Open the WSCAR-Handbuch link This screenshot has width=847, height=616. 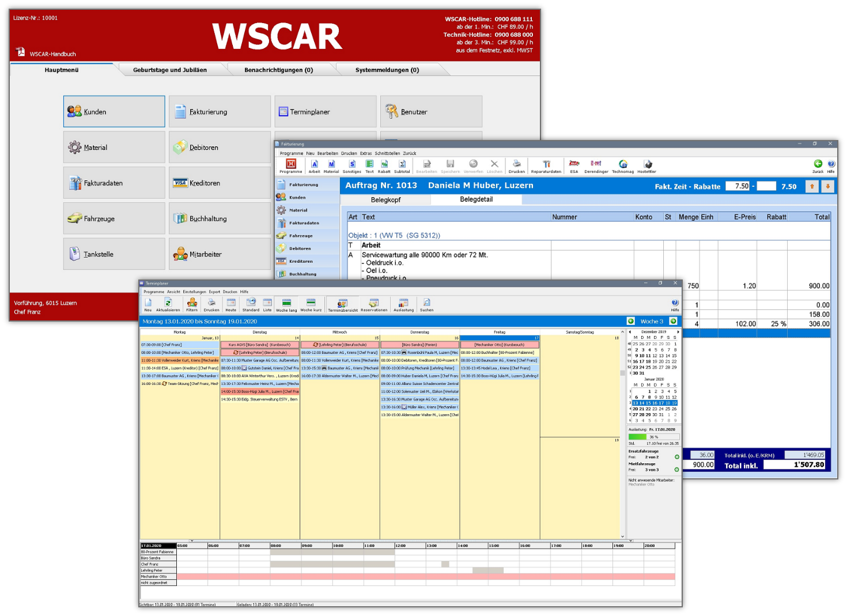[52, 54]
